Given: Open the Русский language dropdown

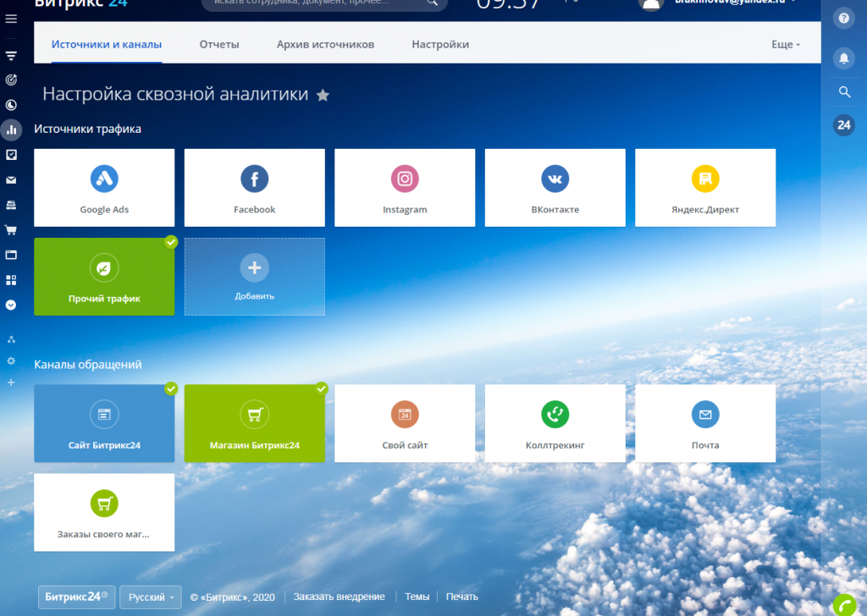Looking at the screenshot, I should 151,597.
